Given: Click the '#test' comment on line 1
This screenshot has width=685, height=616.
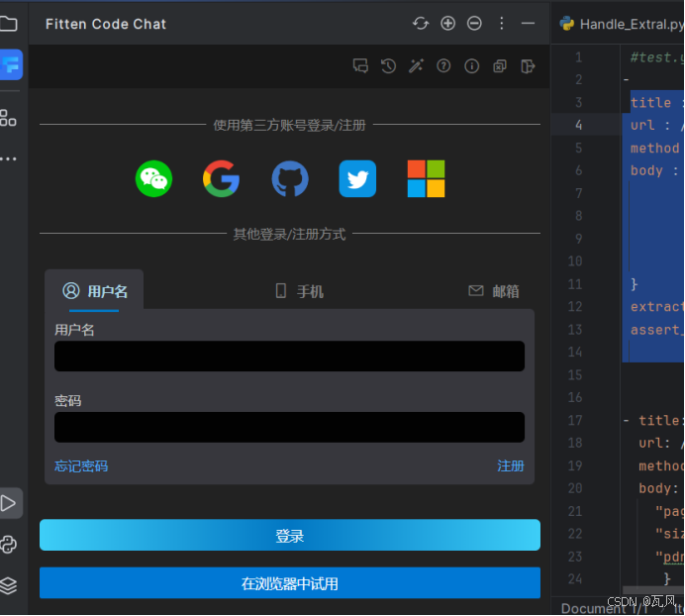Looking at the screenshot, I should click(x=651, y=57).
